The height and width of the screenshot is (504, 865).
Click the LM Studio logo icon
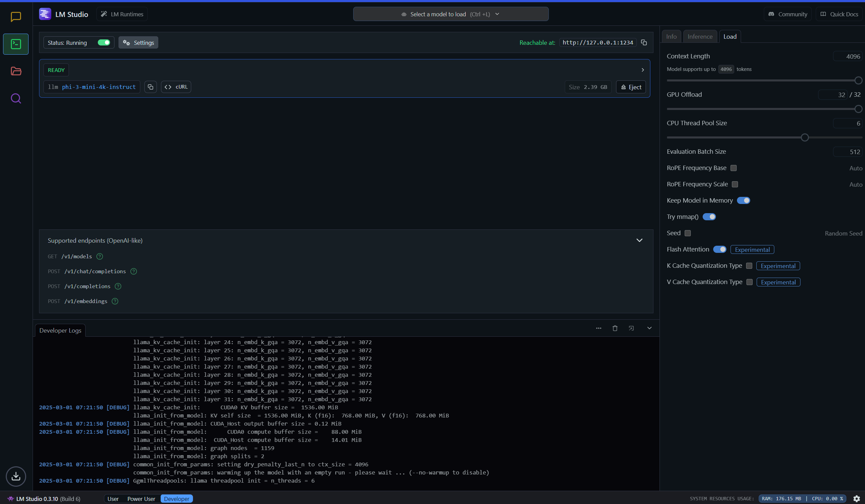tap(45, 14)
